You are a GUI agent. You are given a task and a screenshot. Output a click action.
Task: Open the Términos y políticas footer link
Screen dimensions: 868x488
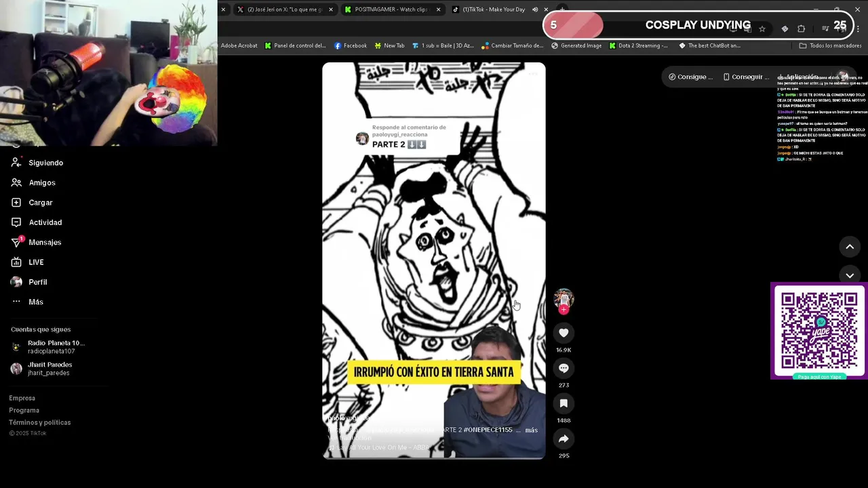point(40,422)
